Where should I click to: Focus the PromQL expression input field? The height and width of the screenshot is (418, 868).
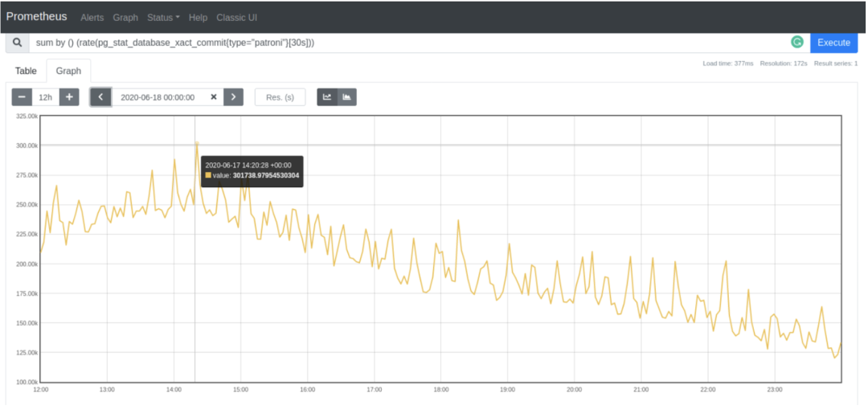402,43
